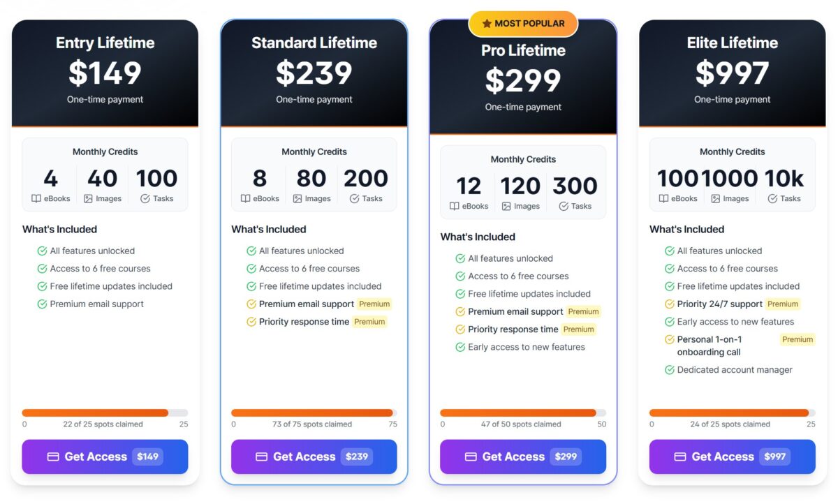Click the Elite Lifetime $997 price heading
838x504 pixels.
coord(732,73)
